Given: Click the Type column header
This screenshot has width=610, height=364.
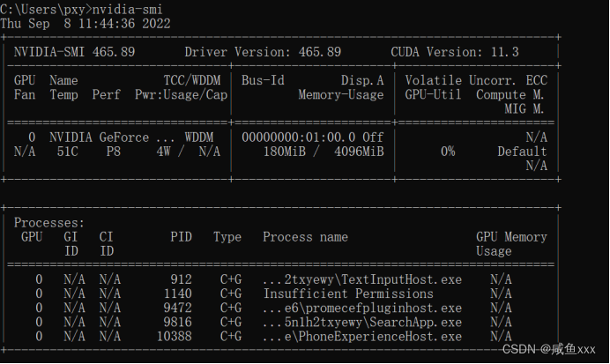Looking at the screenshot, I should [227, 237].
